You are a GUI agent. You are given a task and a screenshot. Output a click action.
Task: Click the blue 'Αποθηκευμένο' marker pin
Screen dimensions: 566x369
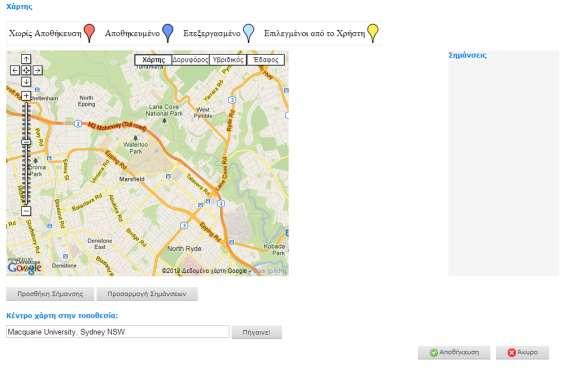[x=168, y=33]
